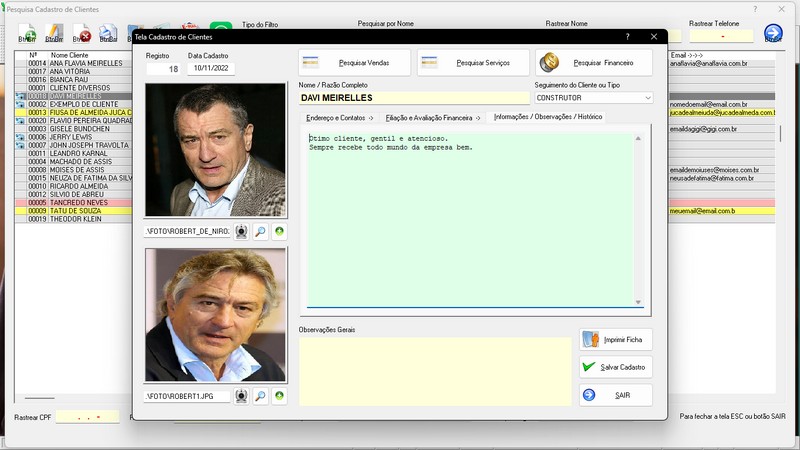
Task: Switch to Endereço e Contatos tab
Action: 340,118
